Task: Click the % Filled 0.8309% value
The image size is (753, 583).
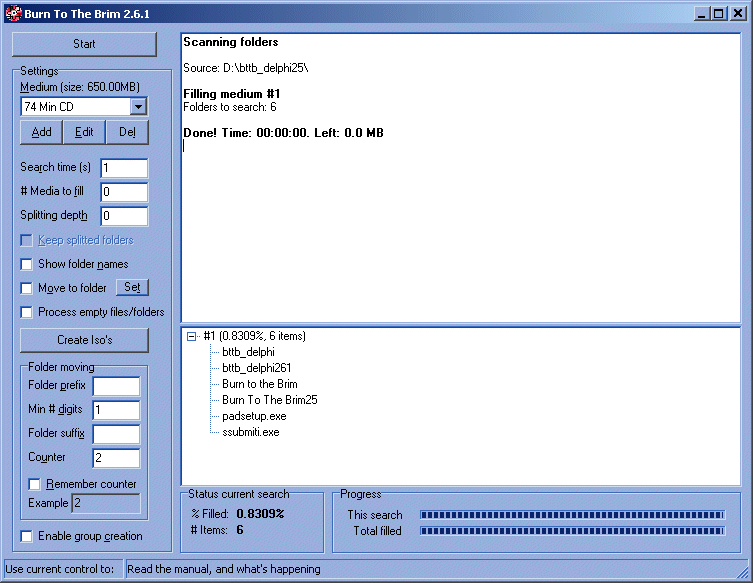Action: tap(260, 514)
